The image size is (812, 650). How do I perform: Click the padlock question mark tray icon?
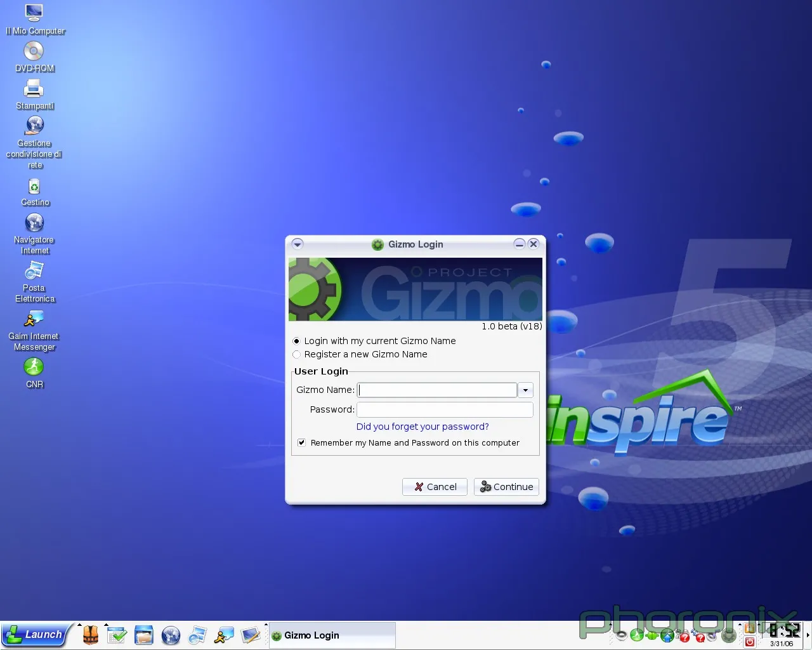point(683,635)
